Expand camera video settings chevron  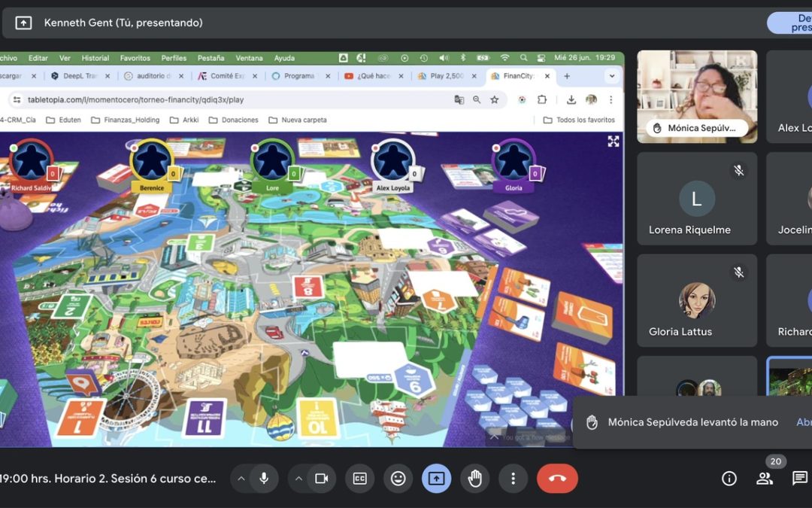[x=298, y=479]
